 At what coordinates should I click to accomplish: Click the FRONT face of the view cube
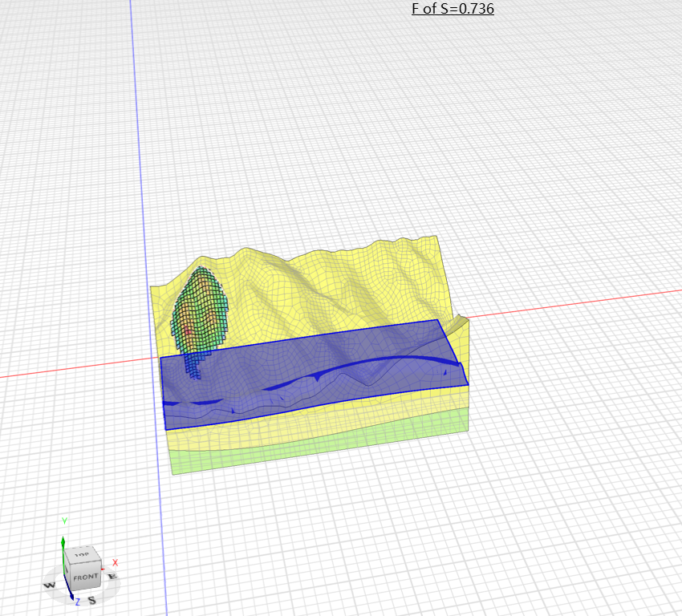click(x=85, y=577)
